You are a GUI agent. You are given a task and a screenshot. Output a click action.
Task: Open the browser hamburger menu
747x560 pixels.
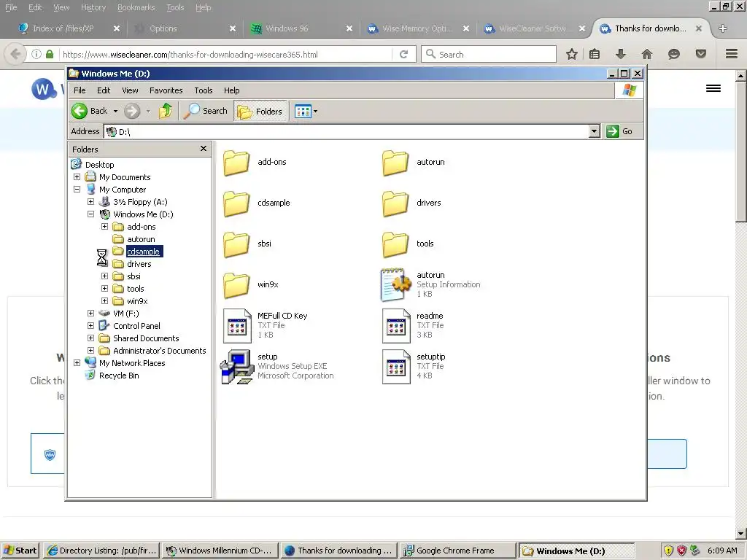732,54
